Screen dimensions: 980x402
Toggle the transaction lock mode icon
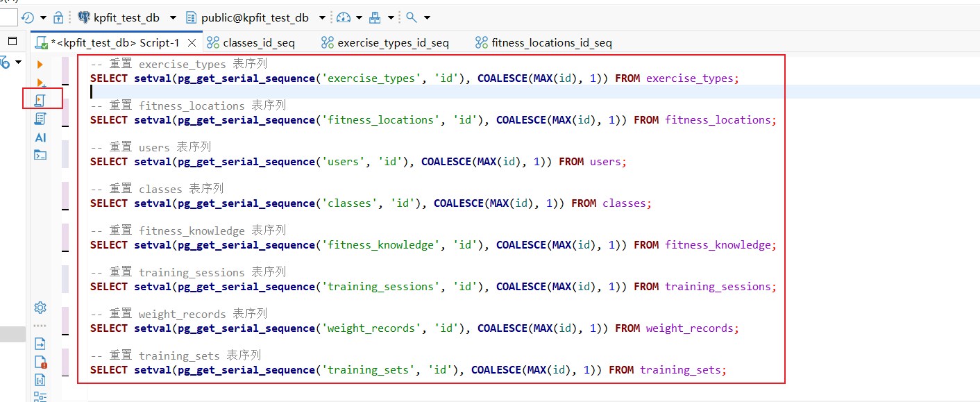pyautogui.click(x=58, y=17)
